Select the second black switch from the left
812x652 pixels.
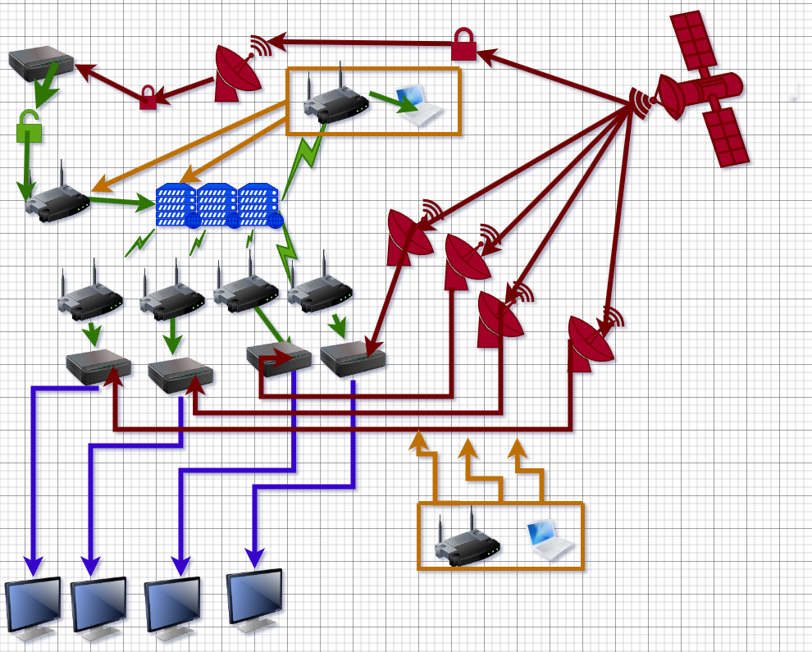pyautogui.click(x=180, y=375)
